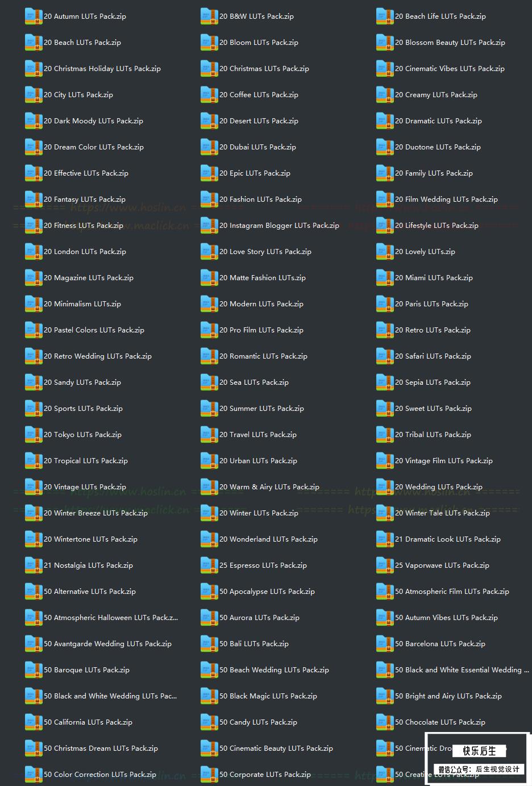Select the zip icon beside 50 Baroque LUTs Pack
532x786 pixels.
tap(34, 670)
